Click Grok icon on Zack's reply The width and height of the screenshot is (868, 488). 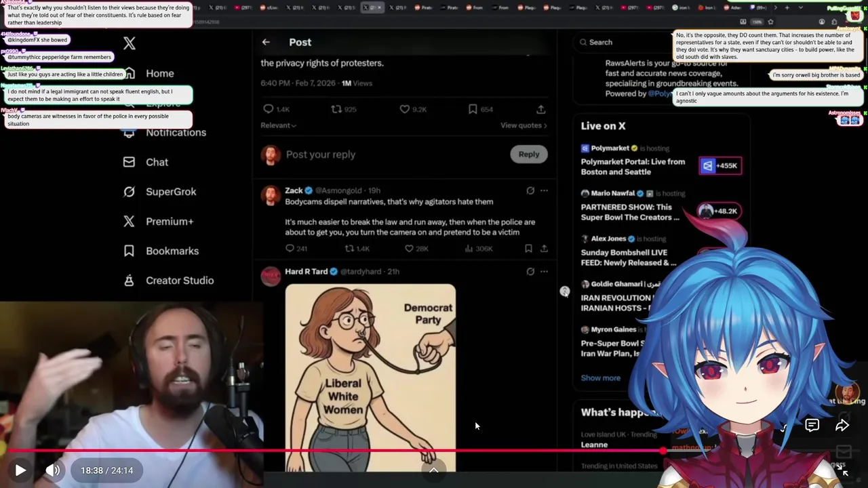pyautogui.click(x=530, y=190)
